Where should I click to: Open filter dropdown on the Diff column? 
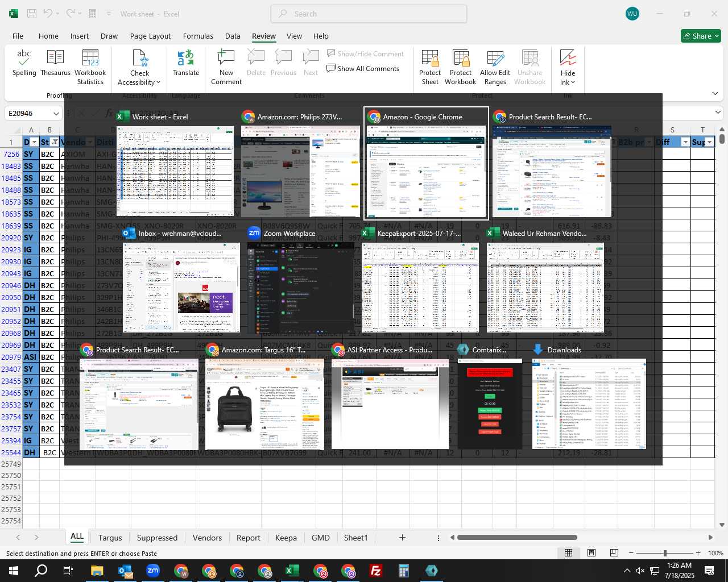pos(685,142)
